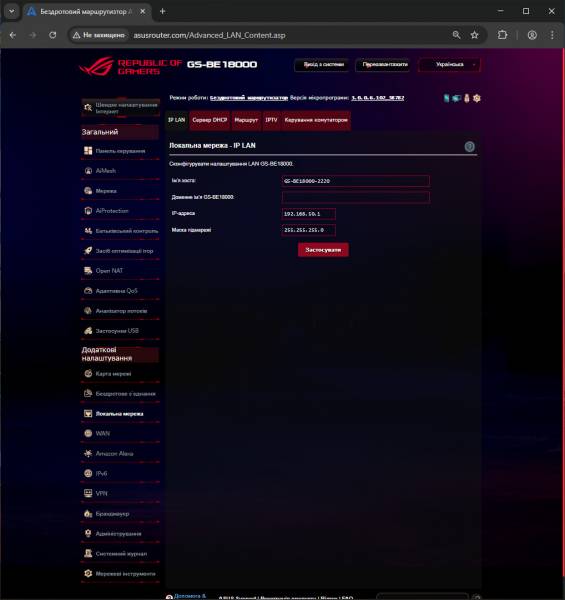Screen dimensions: 565x600
Task: Open Застосунки USB in the sidebar
Action: [120, 331]
